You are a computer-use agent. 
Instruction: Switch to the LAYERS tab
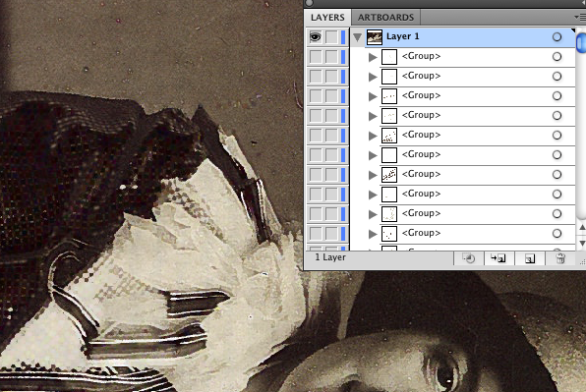[327, 18]
